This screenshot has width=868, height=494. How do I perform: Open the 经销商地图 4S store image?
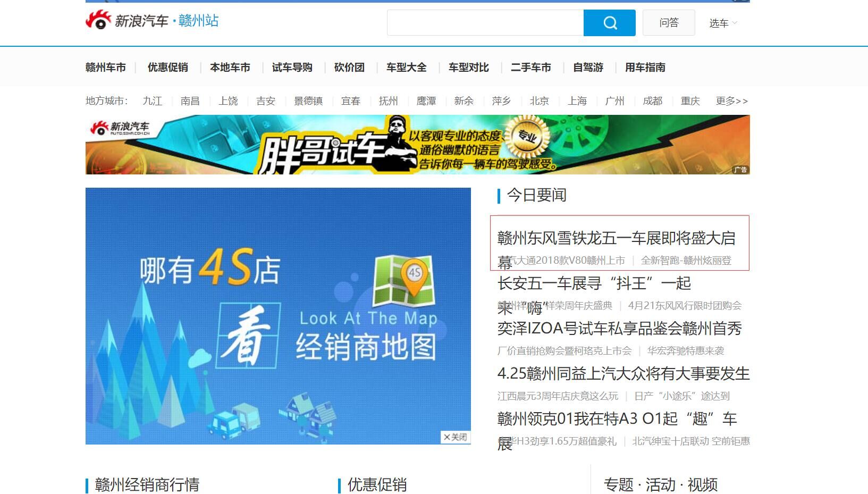pyautogui.click(x=278, y=316)
